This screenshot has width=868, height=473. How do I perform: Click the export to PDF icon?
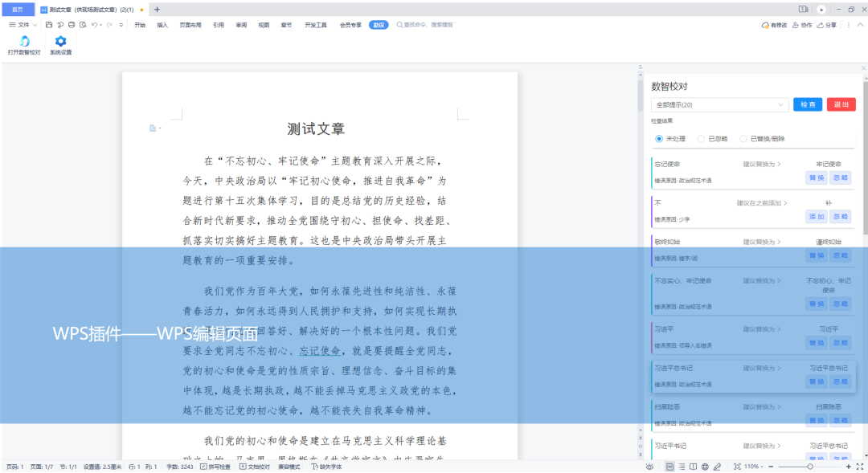pos(59,25)
